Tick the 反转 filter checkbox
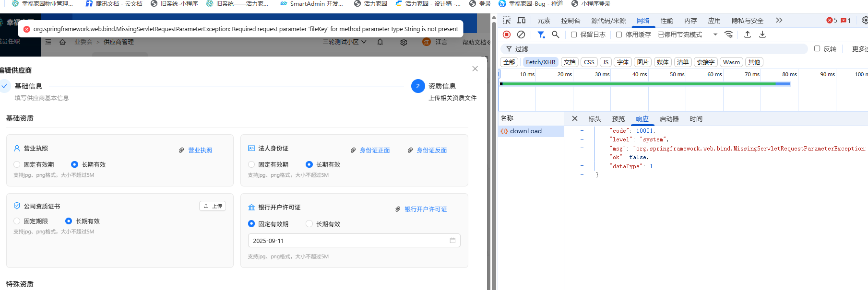The image size is (868, 290). 817,49
